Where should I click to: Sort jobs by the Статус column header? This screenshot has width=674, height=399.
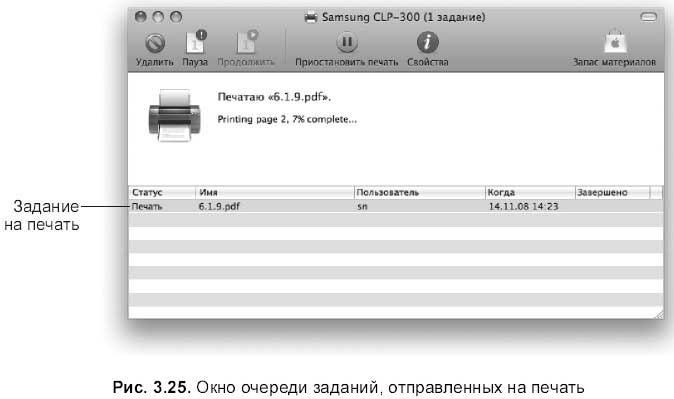(162, 192)
